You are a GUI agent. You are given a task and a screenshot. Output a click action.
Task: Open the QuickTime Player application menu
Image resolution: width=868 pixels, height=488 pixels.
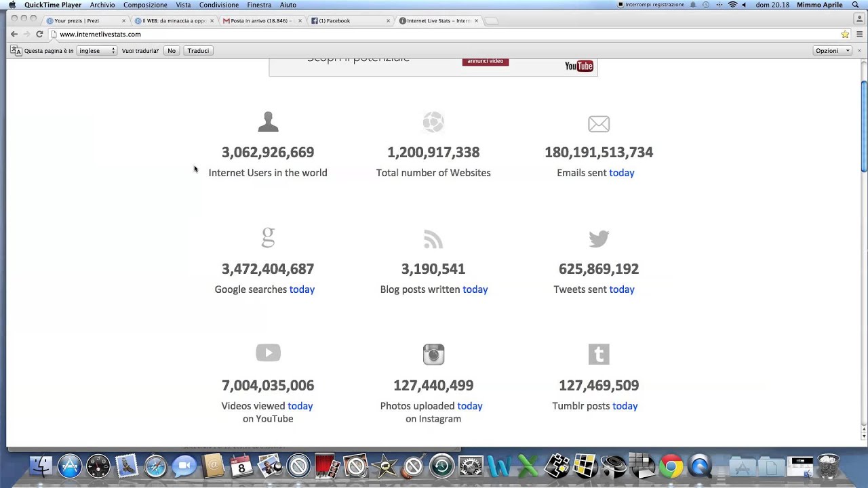[53, 5]
